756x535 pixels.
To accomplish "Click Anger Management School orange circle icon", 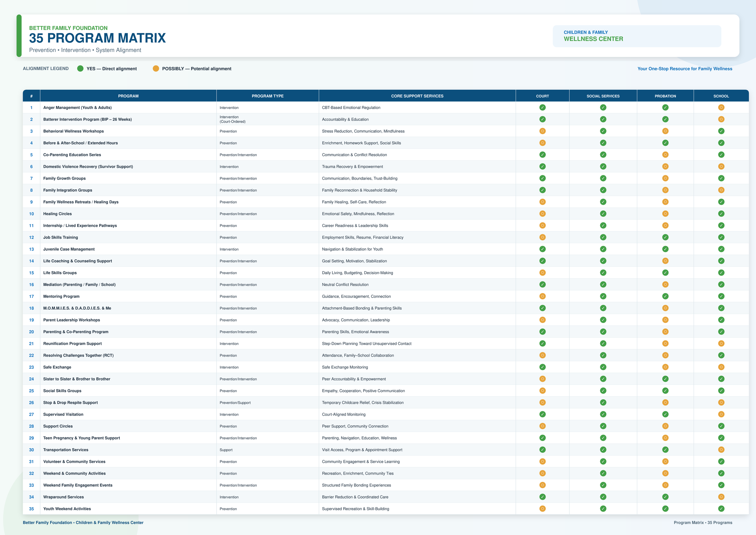I will click(x=721, y=108).
